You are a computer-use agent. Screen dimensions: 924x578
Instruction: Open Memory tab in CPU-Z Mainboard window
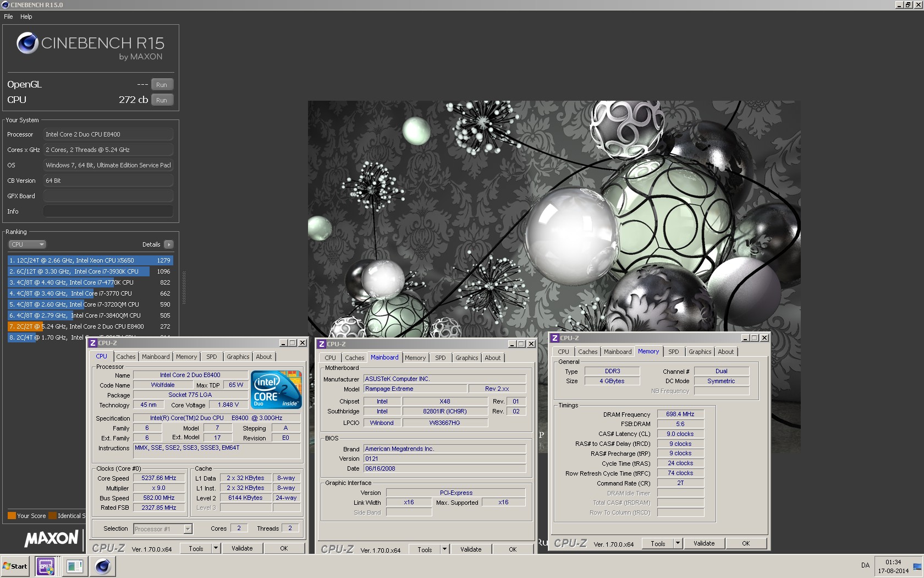coord(415,358)
